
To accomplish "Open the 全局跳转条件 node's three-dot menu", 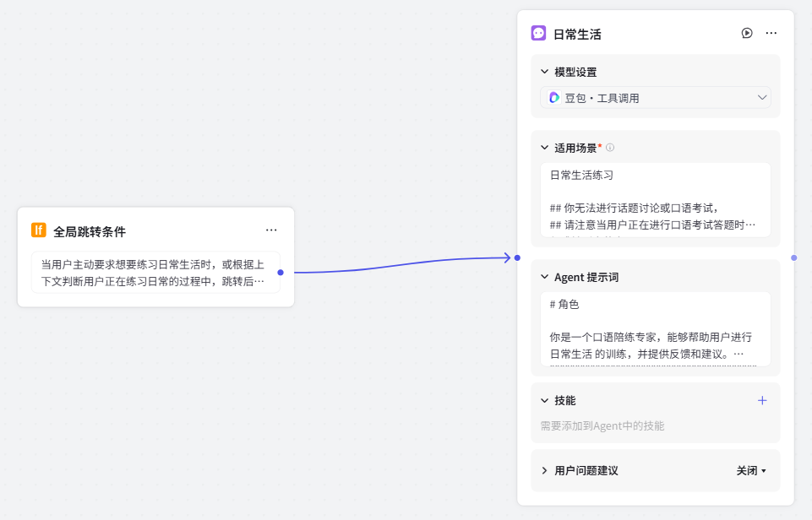I will click(x=271, y=230).
